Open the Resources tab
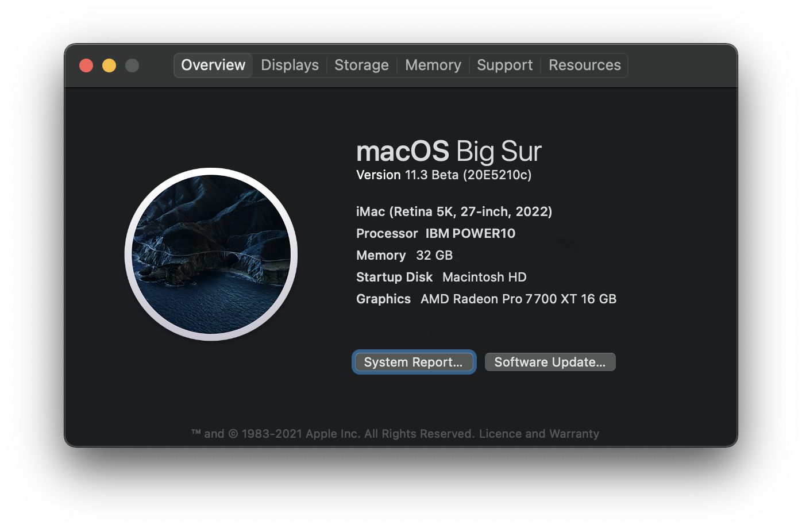Screen dimensions: 802x532 tap(584, 65)
